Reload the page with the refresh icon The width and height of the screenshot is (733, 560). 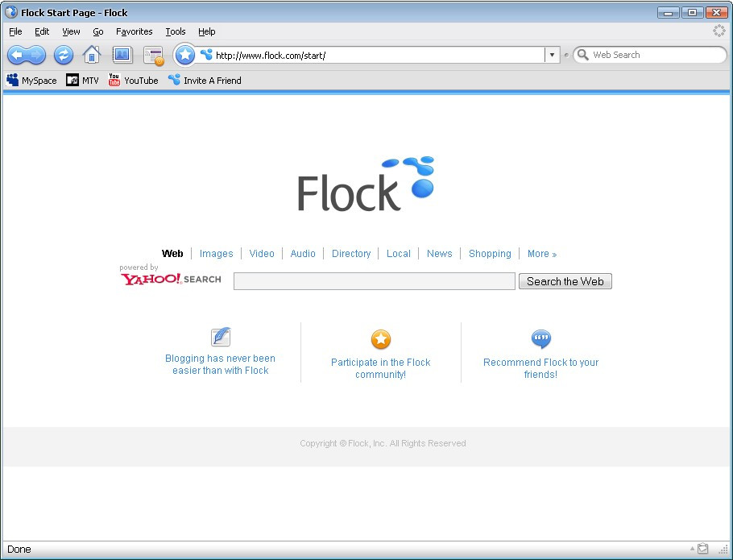pyautogui.click(x=64, y=55)
